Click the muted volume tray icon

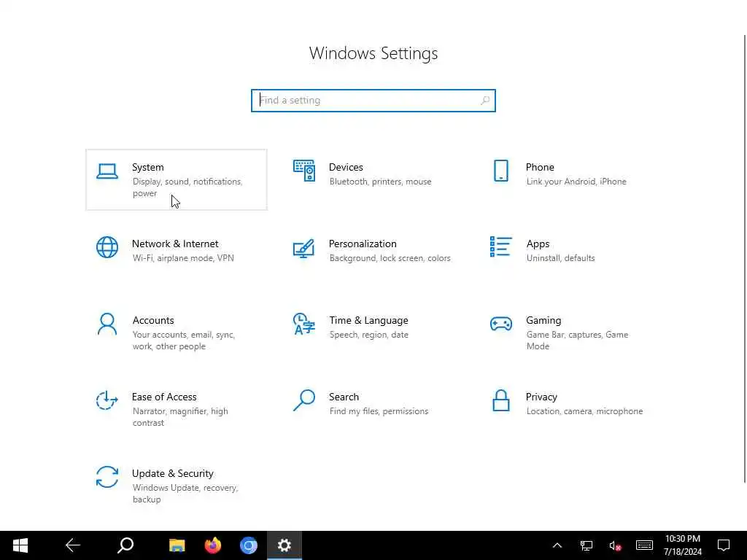tap(615, 545)
